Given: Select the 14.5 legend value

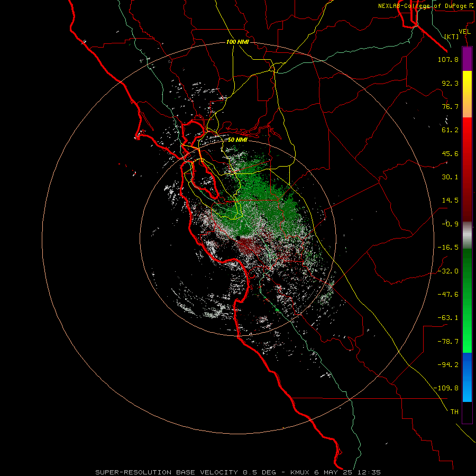Looking at the screenshot, I should coord(450,200).
